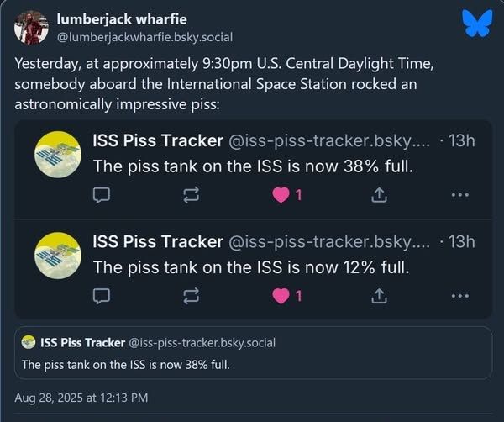This screenshot has height=422, width=504.
Task: Click the Bluesky butterfly logo
Action: coord(476,24)
